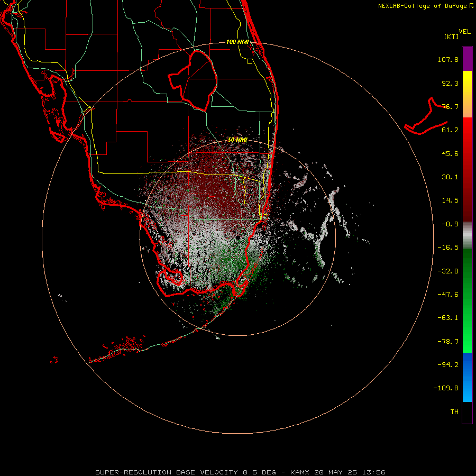Click the -94.2 legend value
Screen dimensions: 476x476
[448, 365]
